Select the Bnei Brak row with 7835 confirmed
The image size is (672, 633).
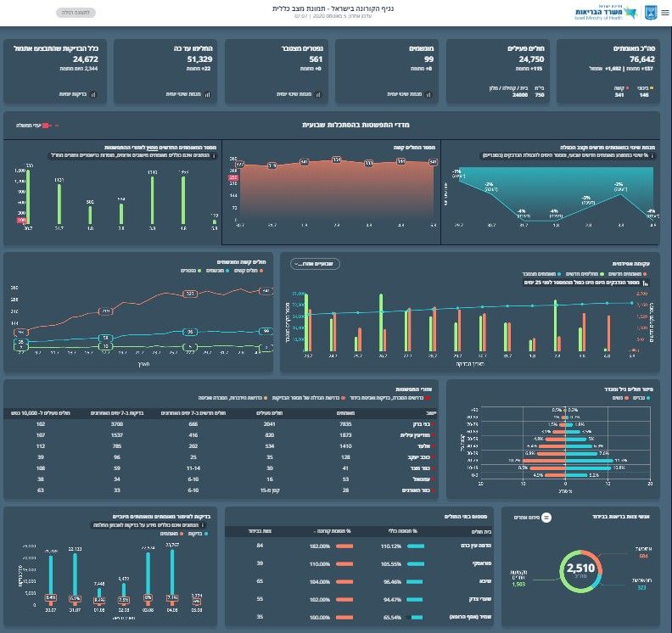[221, 424]
